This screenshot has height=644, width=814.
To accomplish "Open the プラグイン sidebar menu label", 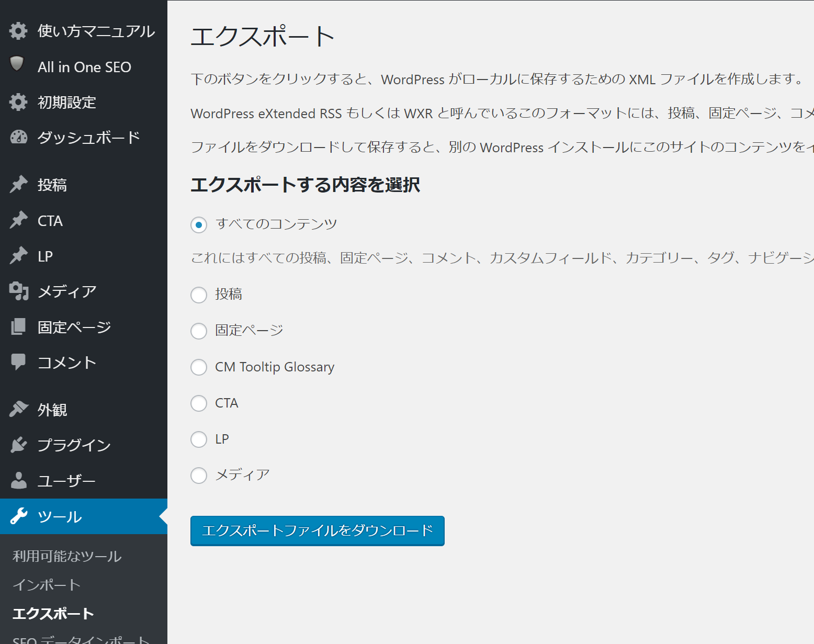I will 74,445.
